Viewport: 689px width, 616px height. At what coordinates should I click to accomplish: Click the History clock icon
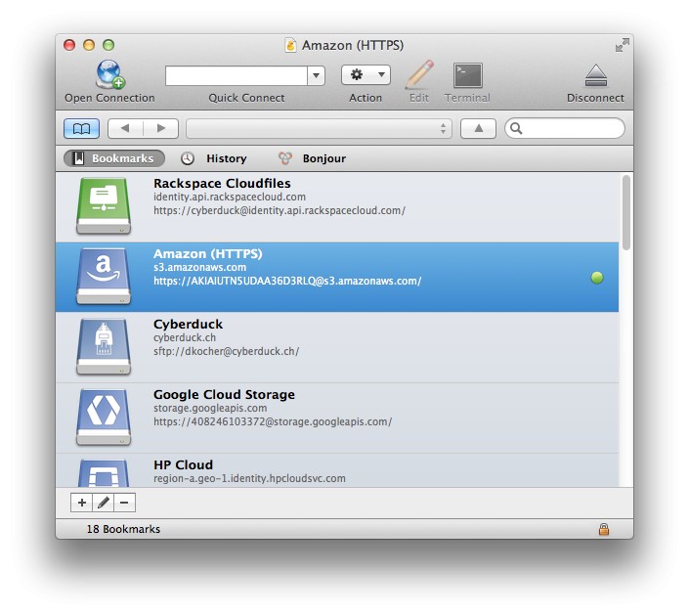tap(188, 158)
